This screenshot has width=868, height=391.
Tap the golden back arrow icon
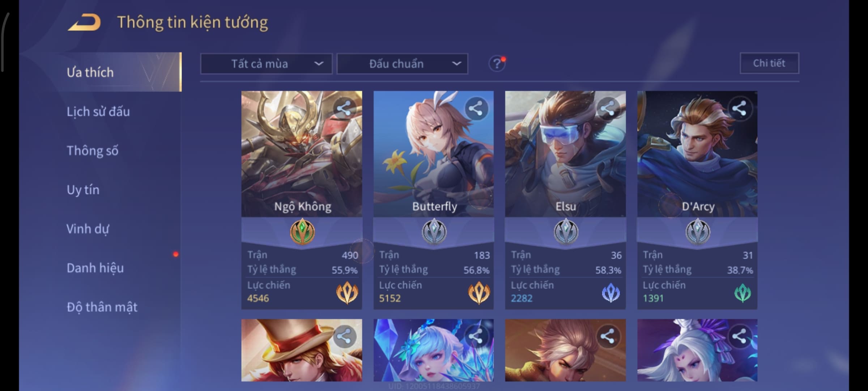point(84,22)
